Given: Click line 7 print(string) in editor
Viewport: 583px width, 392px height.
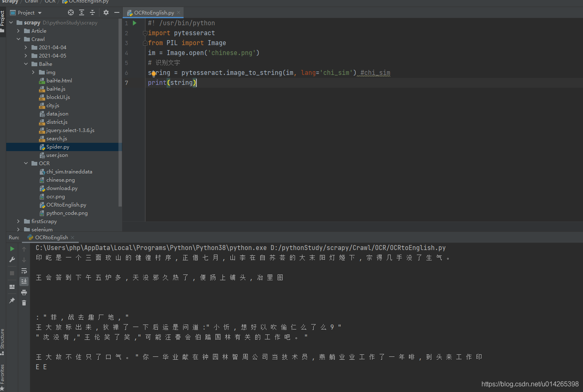Looking at the screenshot, I should coord(172,83).
